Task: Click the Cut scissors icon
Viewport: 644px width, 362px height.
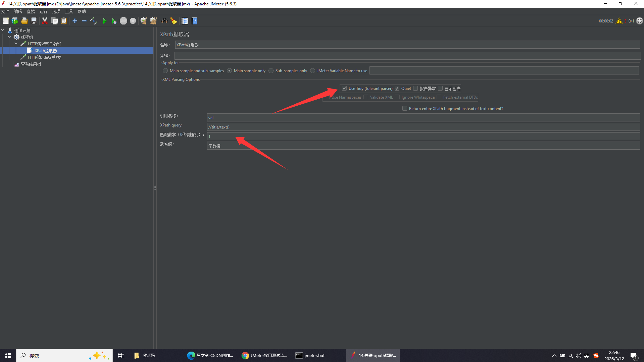Action: 45,21
